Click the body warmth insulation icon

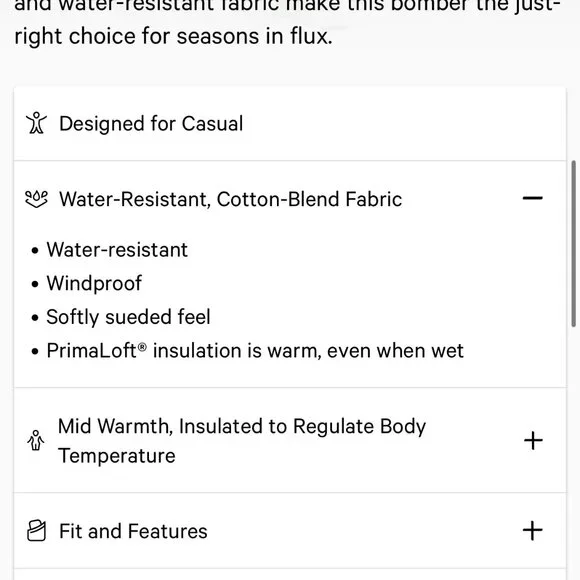[36, 440]
